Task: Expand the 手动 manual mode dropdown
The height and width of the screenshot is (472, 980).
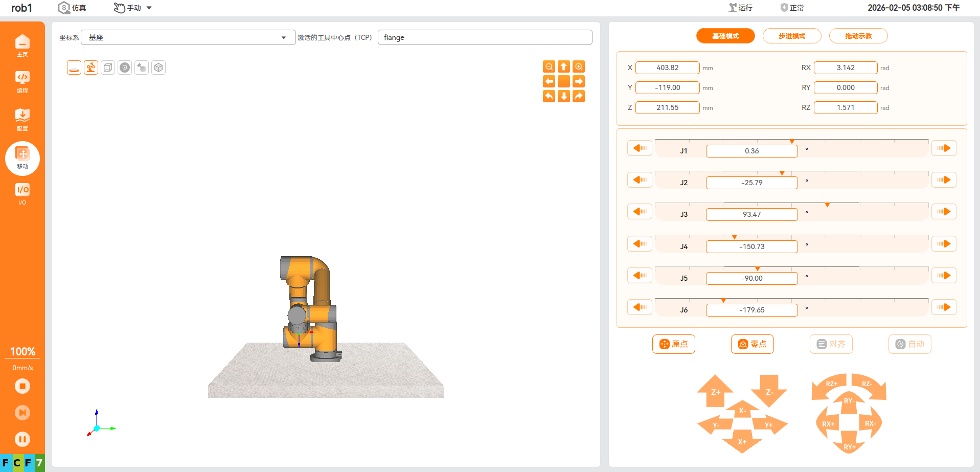Action: [149, 8]
